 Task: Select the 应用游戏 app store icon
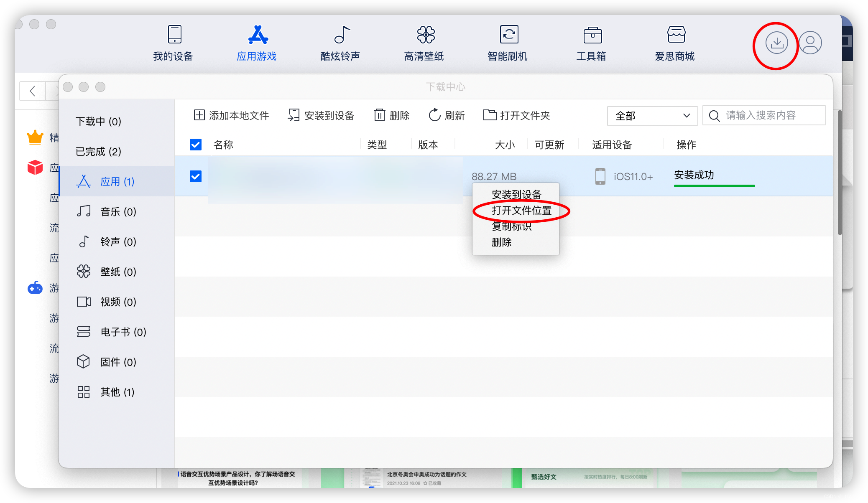(258, 35)
